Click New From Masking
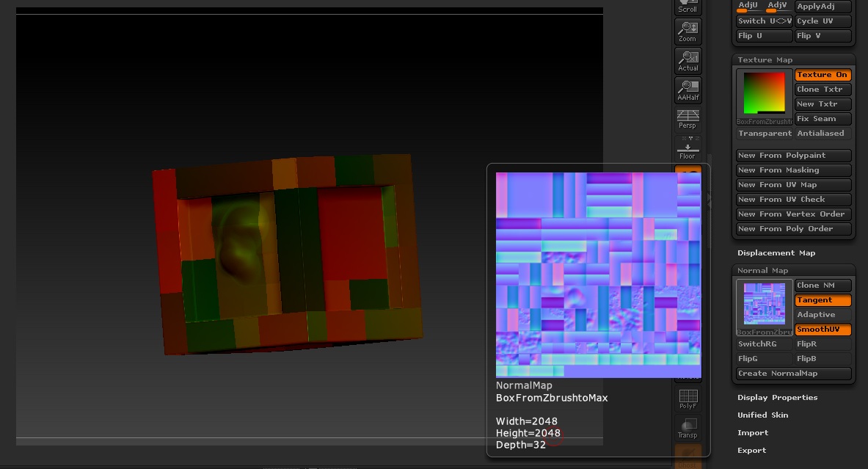This screenshot has width=868, height=469. tap(793, 170)
